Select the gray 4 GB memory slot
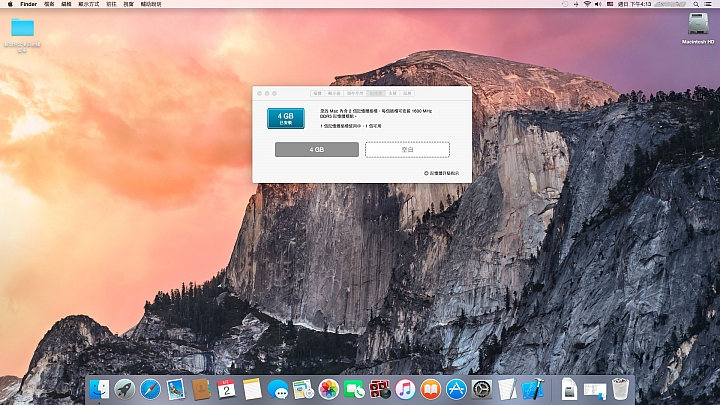 click(x=317, y=150)
